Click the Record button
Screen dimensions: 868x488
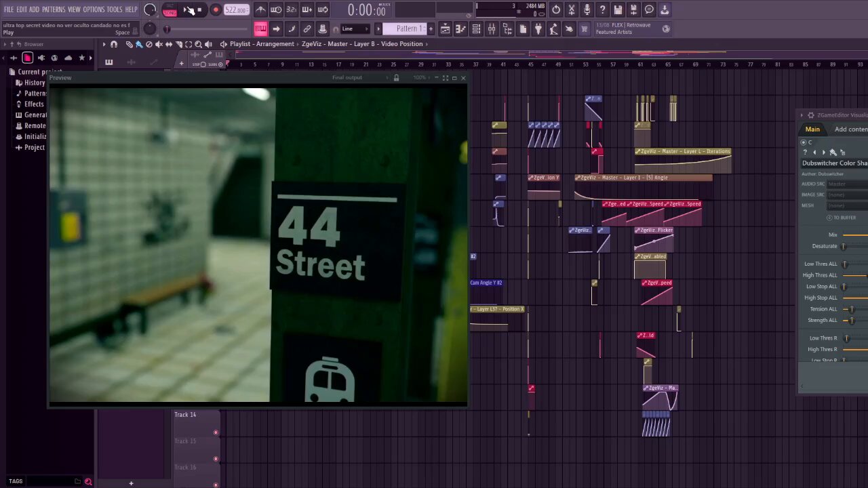(x=216, y=10)
